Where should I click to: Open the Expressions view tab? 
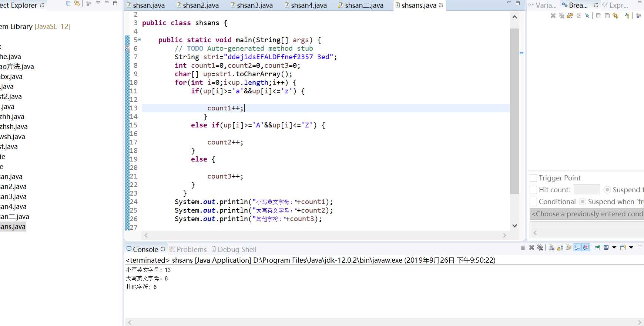coord(615,5)
